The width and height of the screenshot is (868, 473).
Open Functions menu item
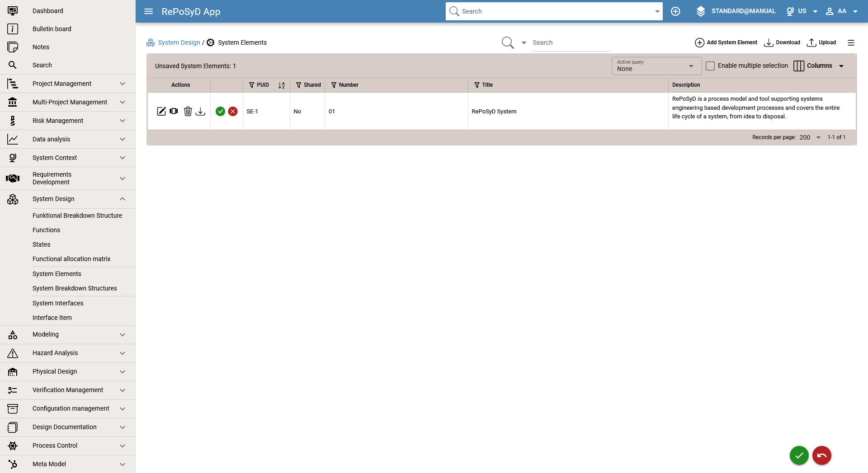click(46, 230)
